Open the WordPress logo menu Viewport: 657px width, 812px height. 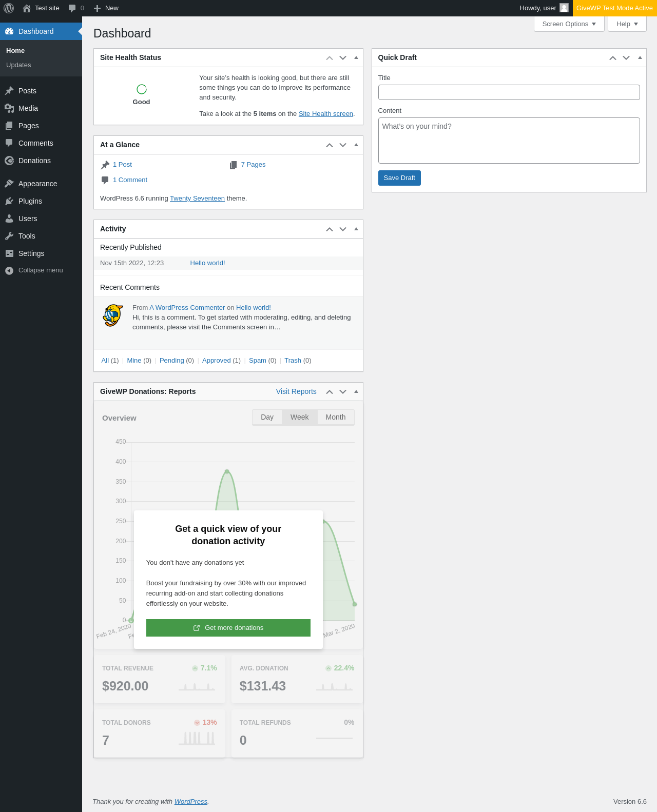point(9,8)
